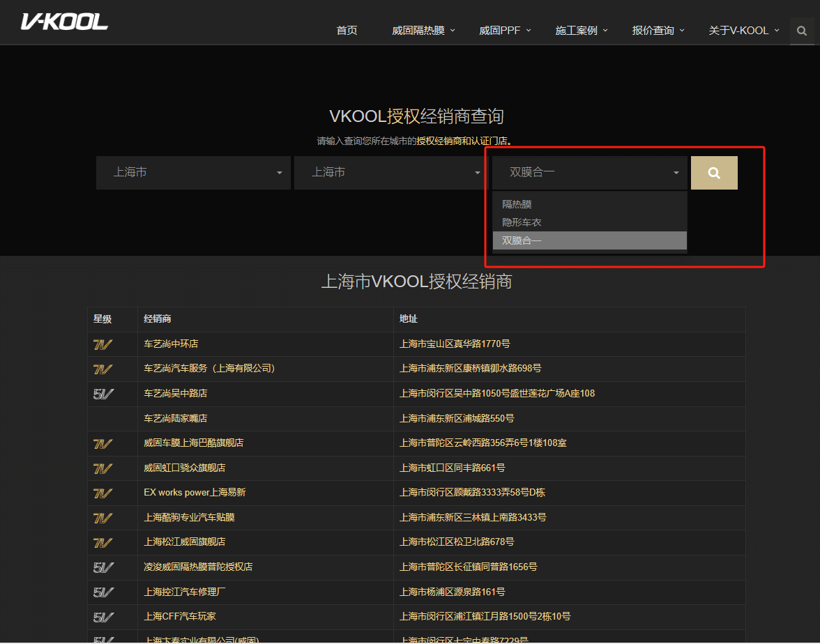The width and height of the screenshot is (820, 644).
Task: Click 5V badge beside 上海CFF汽车玩家
Action: pyautogui.click(x=103, y=617)
